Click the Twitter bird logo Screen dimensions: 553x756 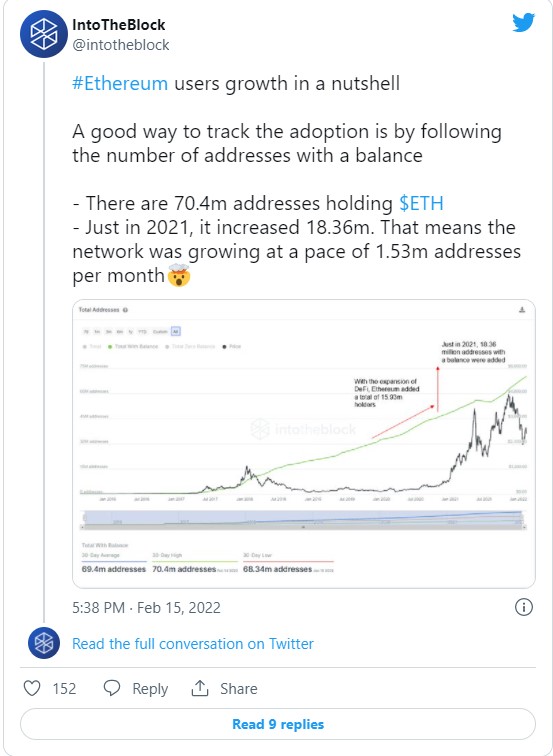tap(523, 23)
